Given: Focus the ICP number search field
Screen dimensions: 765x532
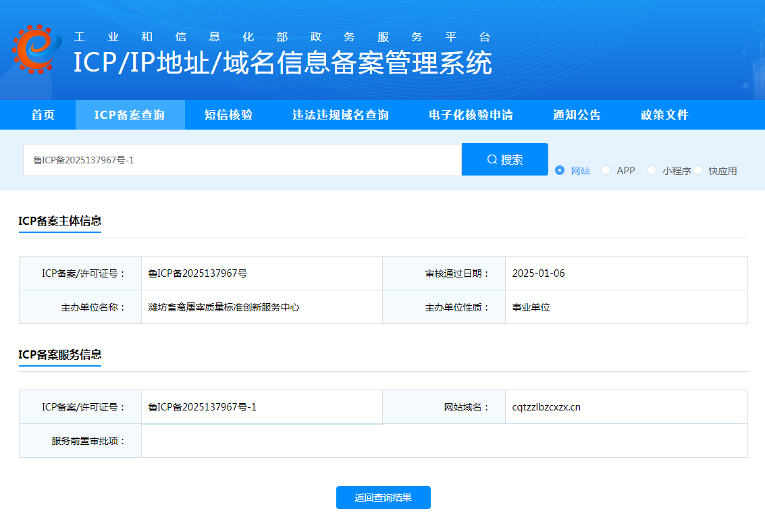Looking at the screenshot, I should click(242, 160).
